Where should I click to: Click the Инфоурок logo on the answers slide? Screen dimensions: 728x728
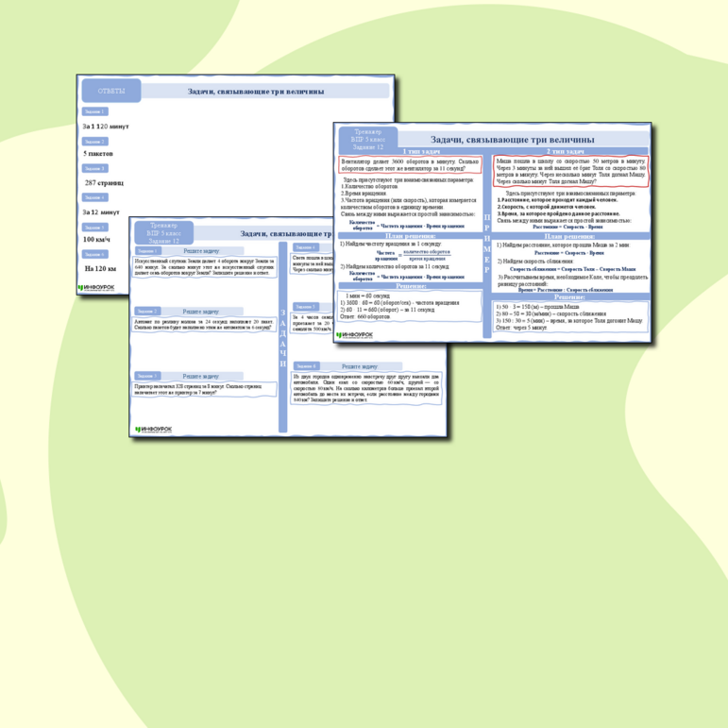(97, 286)
